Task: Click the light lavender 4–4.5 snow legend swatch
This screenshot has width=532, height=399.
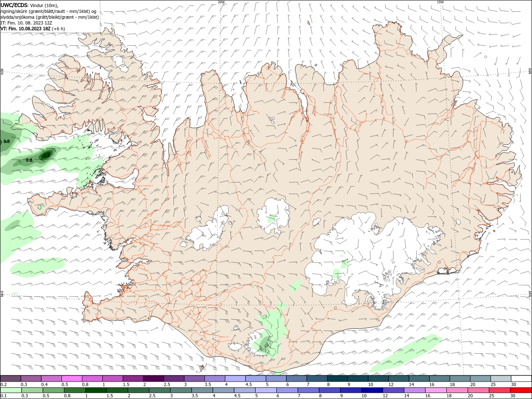Action: tap(235, 378)
